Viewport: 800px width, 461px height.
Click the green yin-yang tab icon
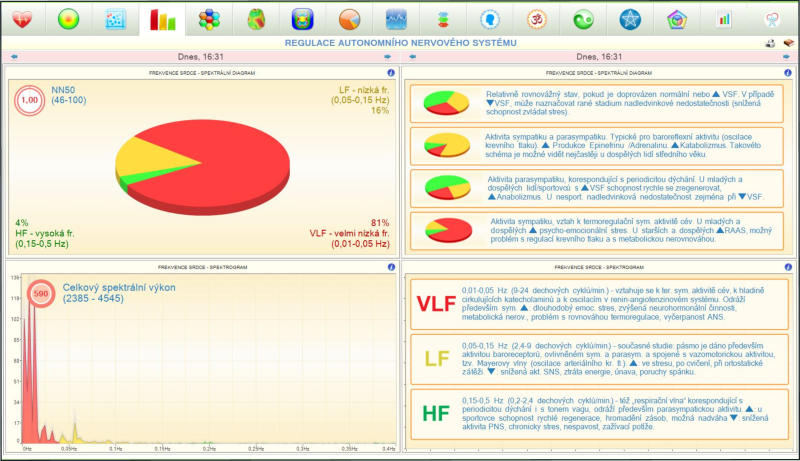(583, 19)
